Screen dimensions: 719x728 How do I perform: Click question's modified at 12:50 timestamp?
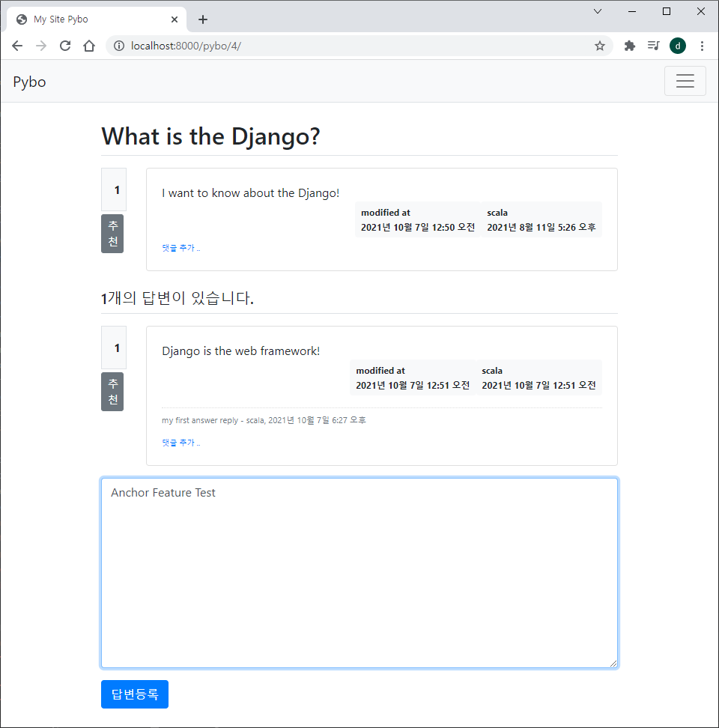(x=418, y=219)
